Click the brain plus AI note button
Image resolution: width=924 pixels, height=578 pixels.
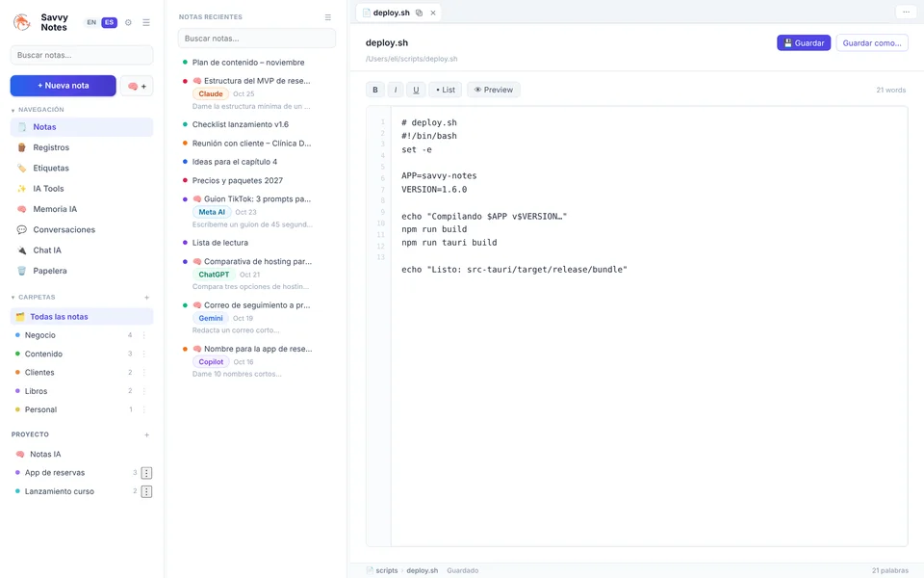point(137,86)
